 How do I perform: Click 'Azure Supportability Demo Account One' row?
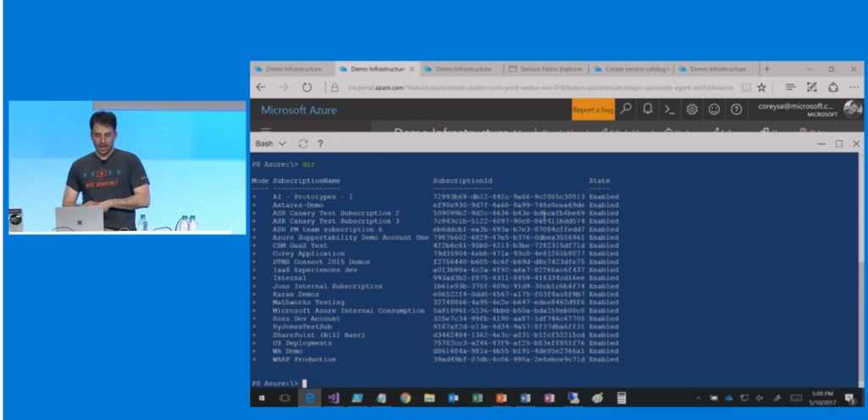coord(435,237)
